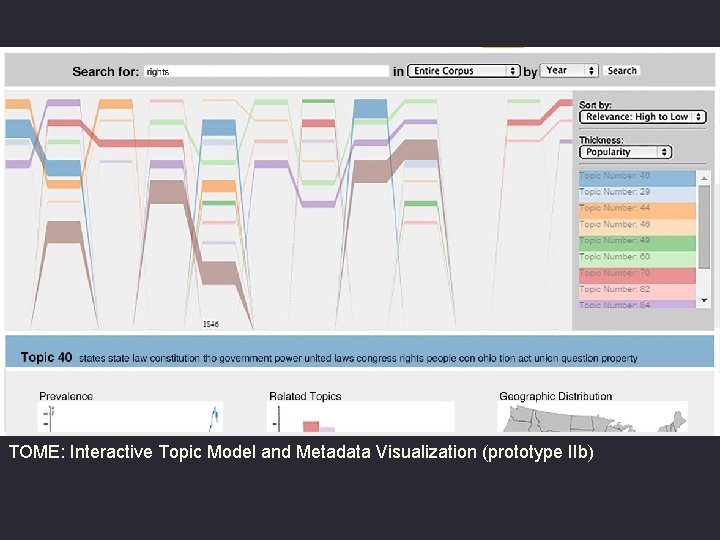Click the Prevalence chart
Viewport: 720px width, 540px height.
130,416
